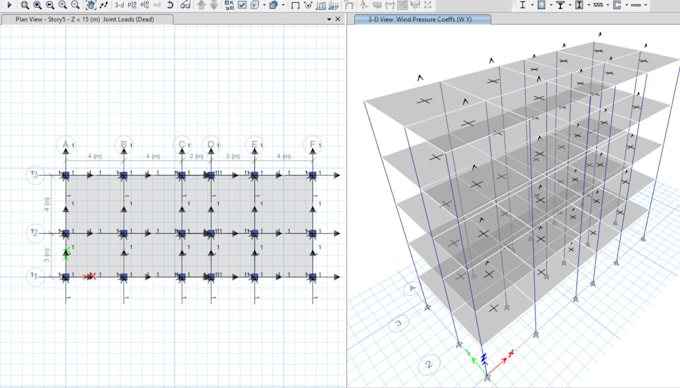This screenshot has height=388, width=680.
Task: Click the object shrink toggle icon
Action: coord(229,5)
